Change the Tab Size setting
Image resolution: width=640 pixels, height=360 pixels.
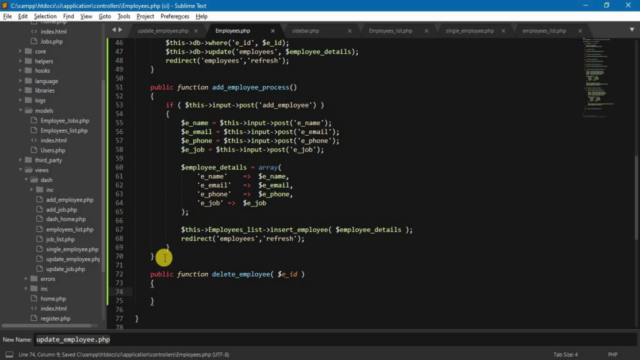pyautogui.click(x=565, y=354)
